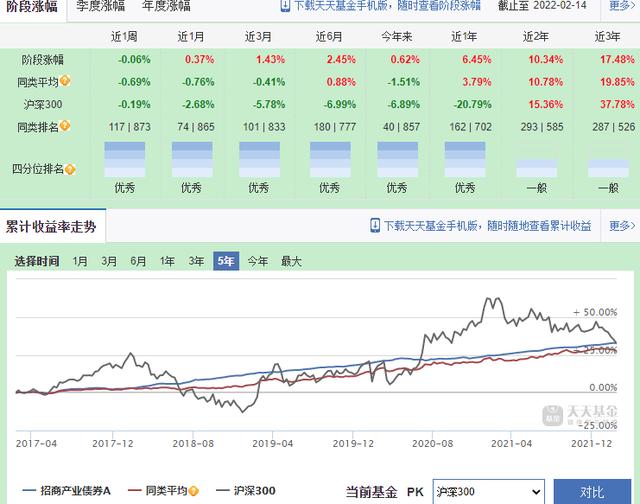
Task: Click help icon beside 同类平均 chart legend
Action: pyautogui.click(x=193, y=491)
